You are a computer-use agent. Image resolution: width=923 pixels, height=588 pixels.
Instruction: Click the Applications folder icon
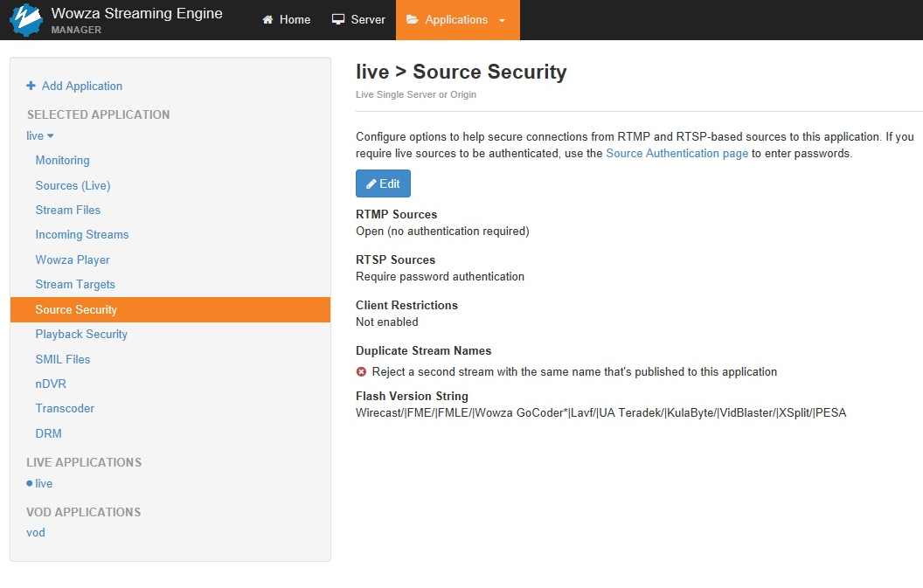pyautogui.click(x=413, y=20)
